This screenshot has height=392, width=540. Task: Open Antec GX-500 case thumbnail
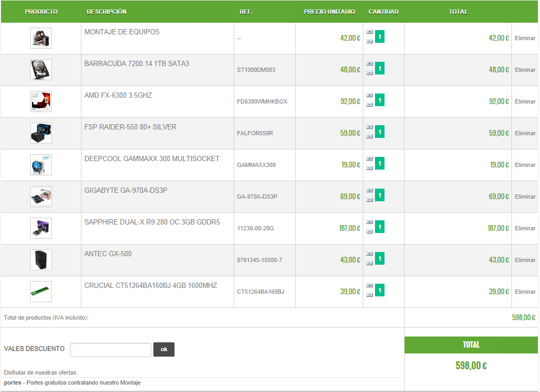pyautogui.click(x=41, y=259)
